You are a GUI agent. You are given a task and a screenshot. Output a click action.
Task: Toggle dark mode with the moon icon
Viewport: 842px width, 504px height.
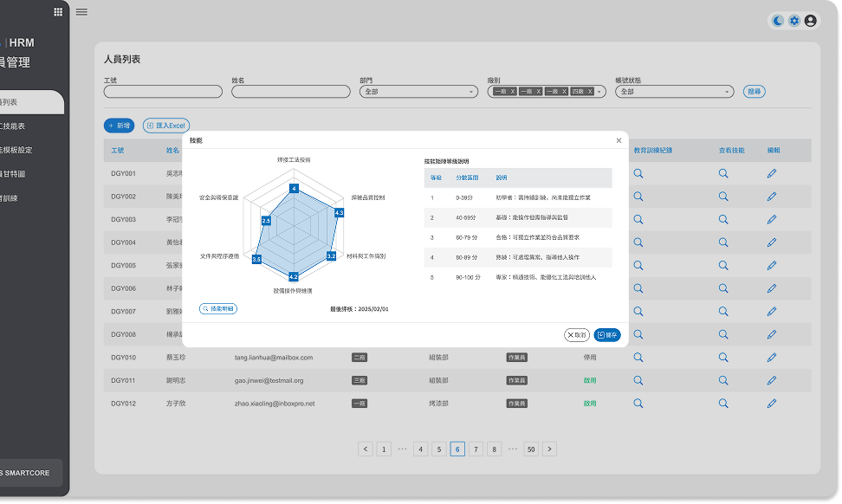click(778, 21)
